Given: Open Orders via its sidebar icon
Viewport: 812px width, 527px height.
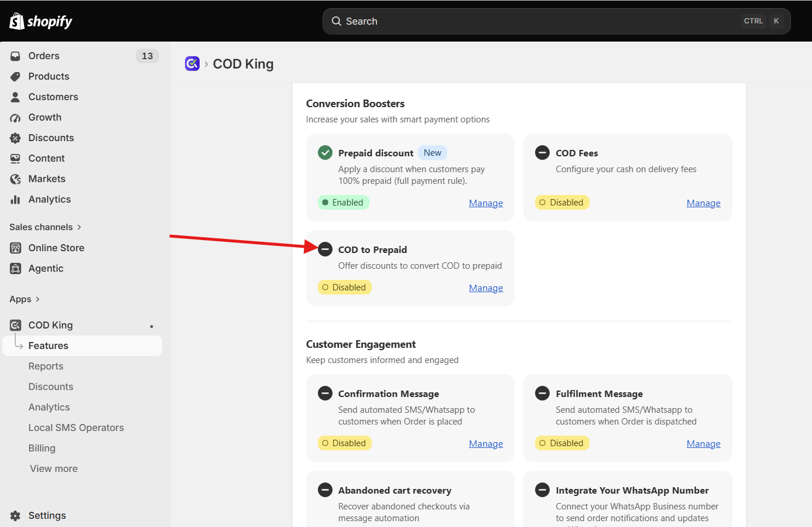Looking at the screenshot, I should pyautogui.click(x=15, y=56).
